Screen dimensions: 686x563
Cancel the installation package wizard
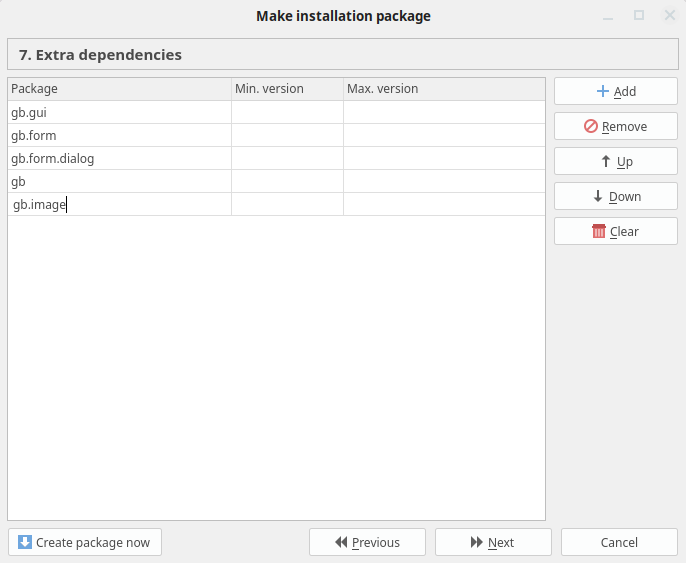coord(619,542)
